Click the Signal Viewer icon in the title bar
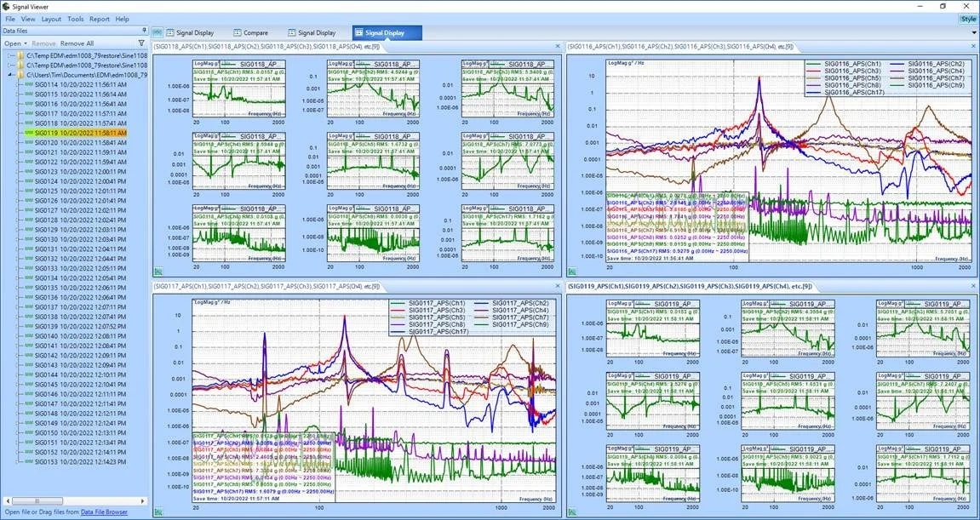Viewport: 980px width, 520px height. (x=7, y=6)
